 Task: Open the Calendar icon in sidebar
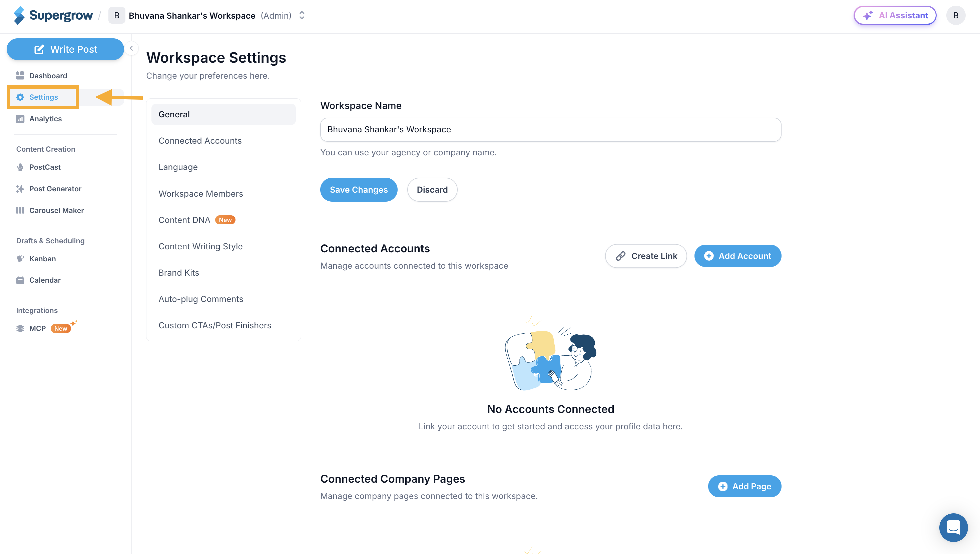(x=20, y=280)
